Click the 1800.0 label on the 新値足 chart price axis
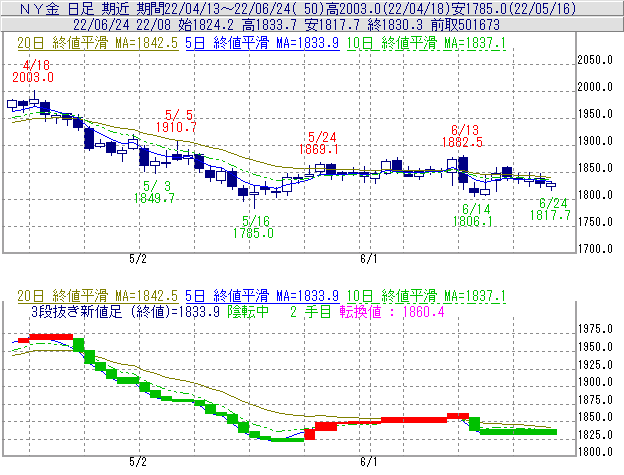 [595, 452]
